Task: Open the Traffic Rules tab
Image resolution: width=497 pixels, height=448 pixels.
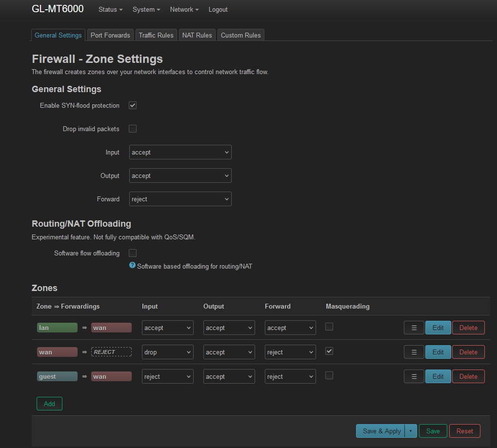Action: point(156,35)
